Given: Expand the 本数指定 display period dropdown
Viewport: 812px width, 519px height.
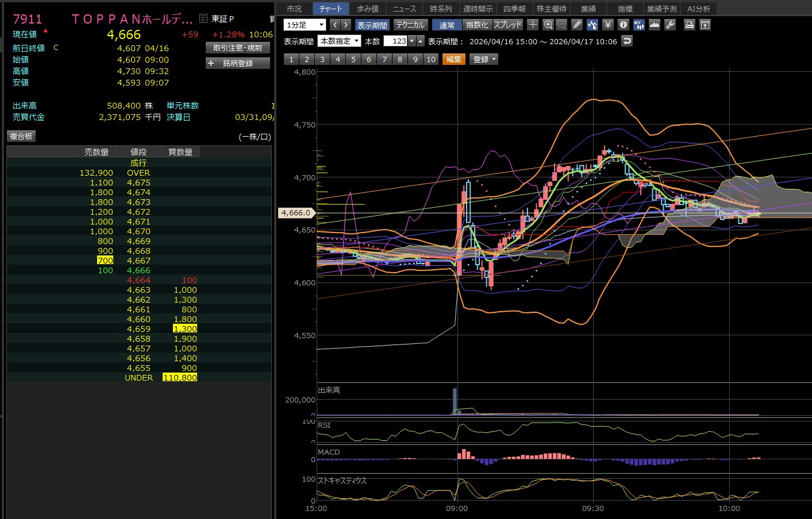Looking at the screenshot, I should (x=340, y=41).
